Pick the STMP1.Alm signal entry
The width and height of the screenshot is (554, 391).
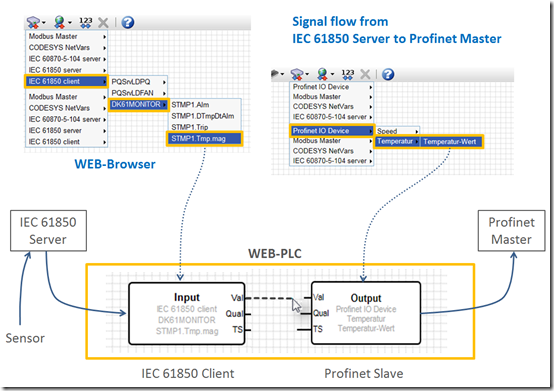coord(190,105)
